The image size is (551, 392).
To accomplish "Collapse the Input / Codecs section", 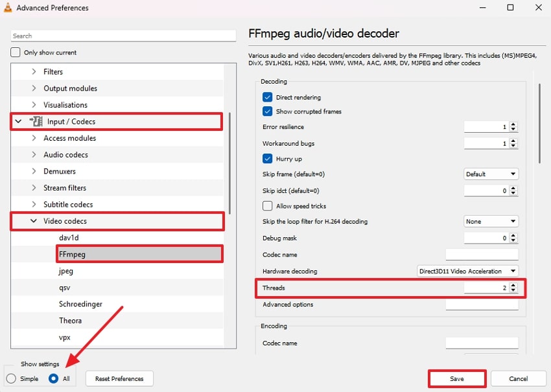I will 18,122.
